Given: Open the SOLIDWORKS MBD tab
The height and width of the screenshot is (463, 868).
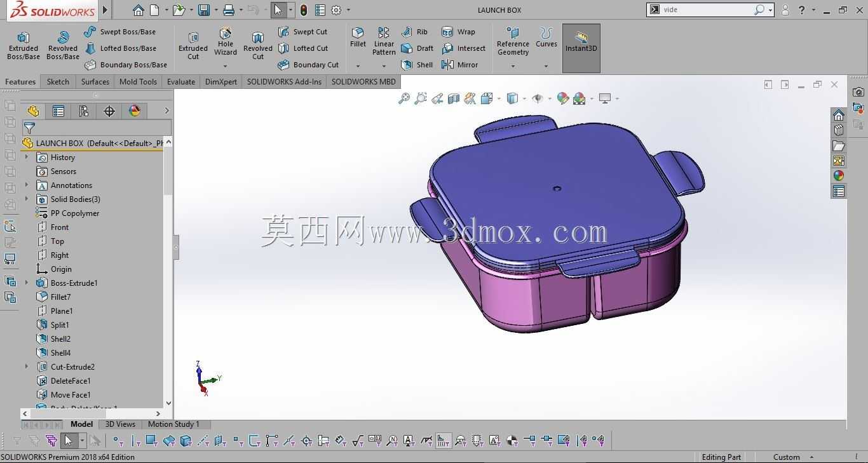Looking at the screenshot, I should [363, 82].
